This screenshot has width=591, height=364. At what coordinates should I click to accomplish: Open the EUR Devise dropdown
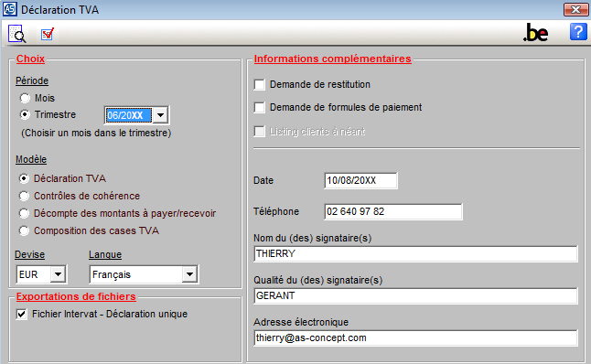click(x=58, y=274)
